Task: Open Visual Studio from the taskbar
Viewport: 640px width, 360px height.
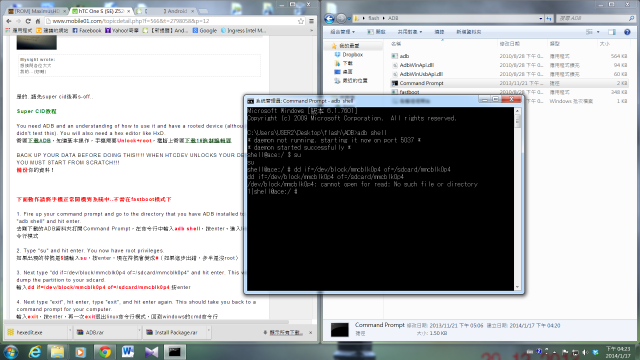Action: click(x=151, y=351)
